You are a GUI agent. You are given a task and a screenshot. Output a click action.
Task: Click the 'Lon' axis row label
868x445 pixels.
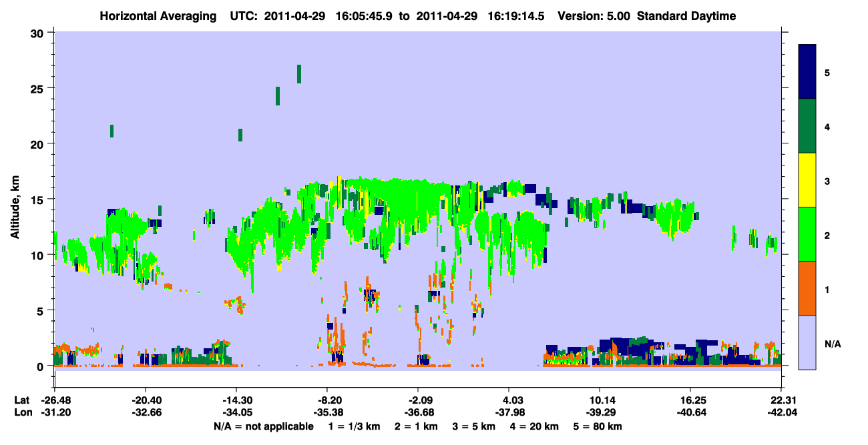[22, 412]
